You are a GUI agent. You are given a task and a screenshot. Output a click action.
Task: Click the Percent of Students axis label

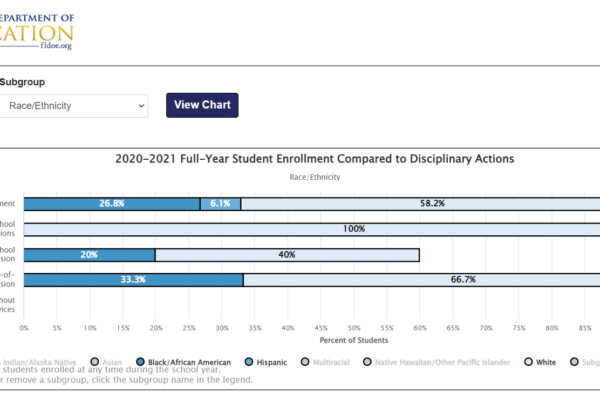click(354, 340)
